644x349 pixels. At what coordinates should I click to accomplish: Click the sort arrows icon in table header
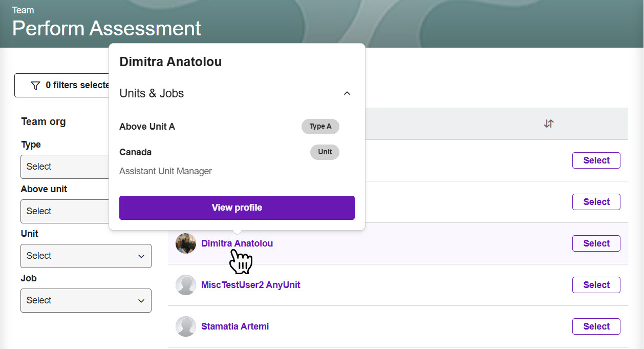pos(549,124)
